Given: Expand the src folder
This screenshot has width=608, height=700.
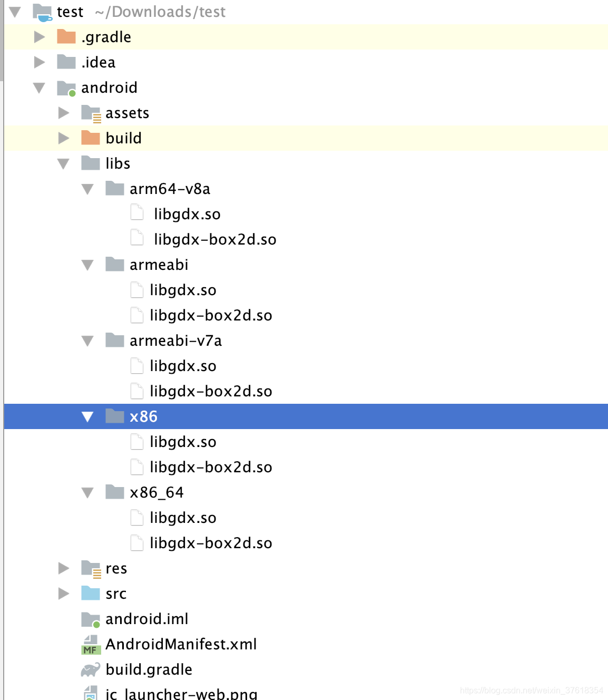Looking at the screenshot, I should click(x=64, y=593).
